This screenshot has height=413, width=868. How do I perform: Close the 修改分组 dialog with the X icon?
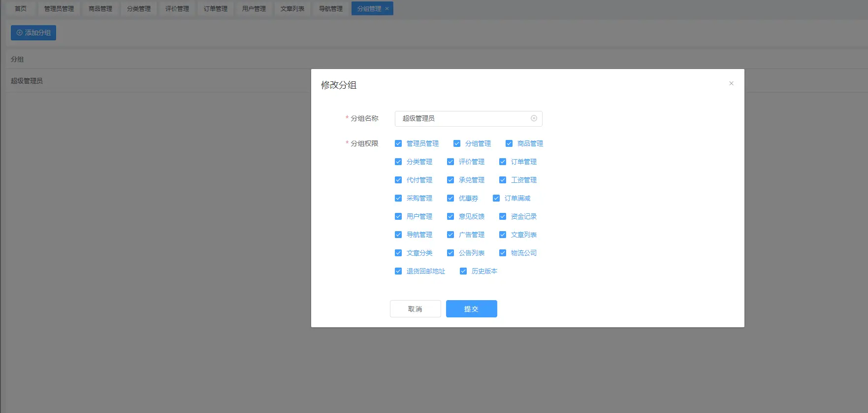731,83
